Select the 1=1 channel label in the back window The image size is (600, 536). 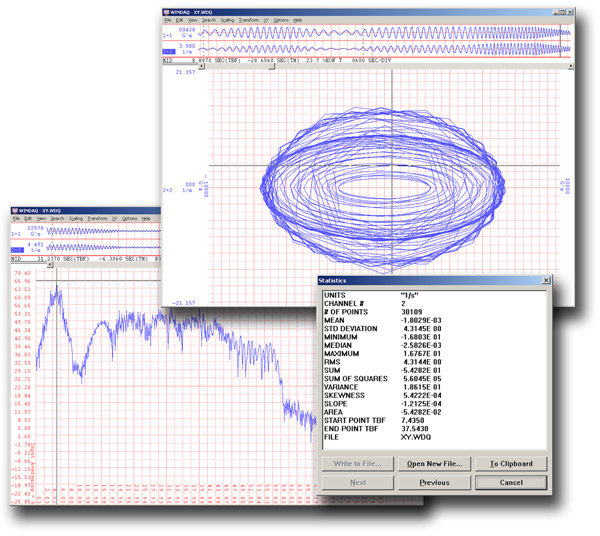click(16, 234)
